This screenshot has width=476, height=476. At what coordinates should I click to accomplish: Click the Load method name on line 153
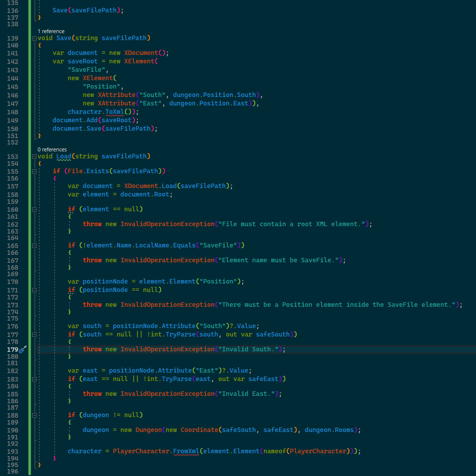coord(64,156)
